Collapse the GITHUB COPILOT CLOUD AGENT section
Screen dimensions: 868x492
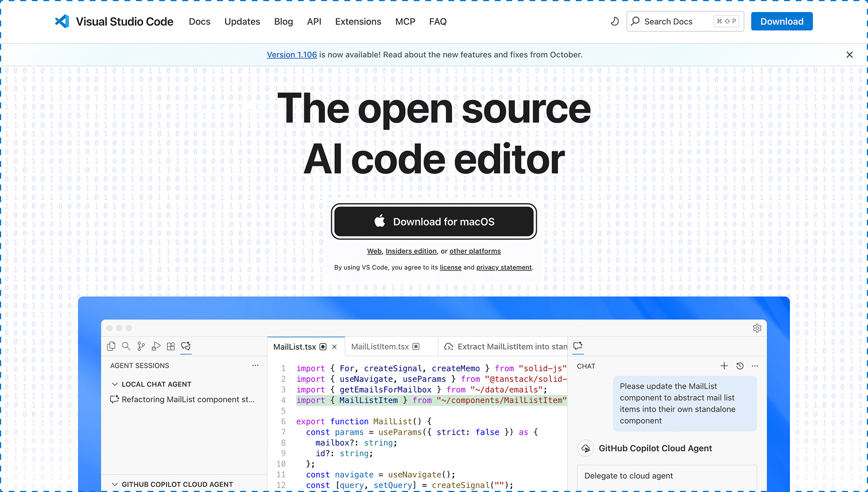point(172,485)
